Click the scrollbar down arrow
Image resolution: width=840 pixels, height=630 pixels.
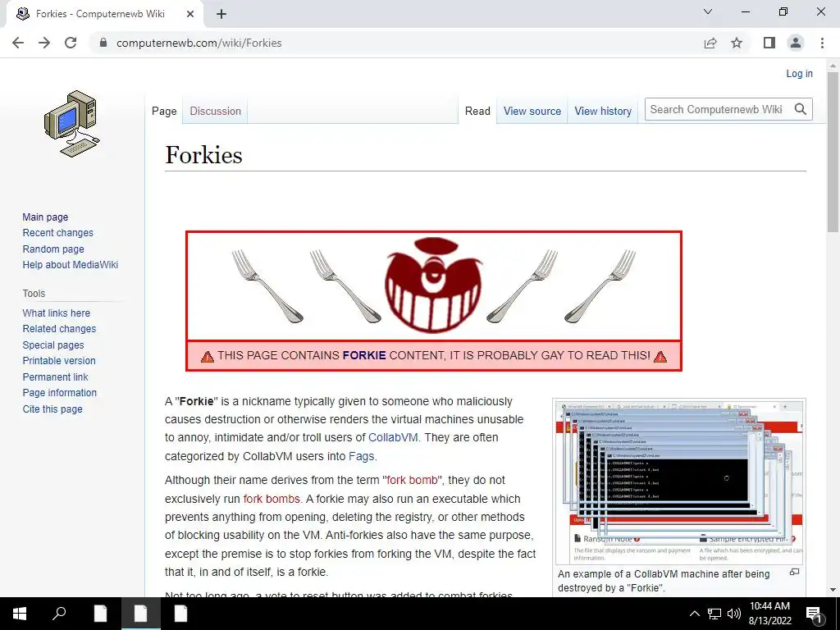(x=833, y=590)
